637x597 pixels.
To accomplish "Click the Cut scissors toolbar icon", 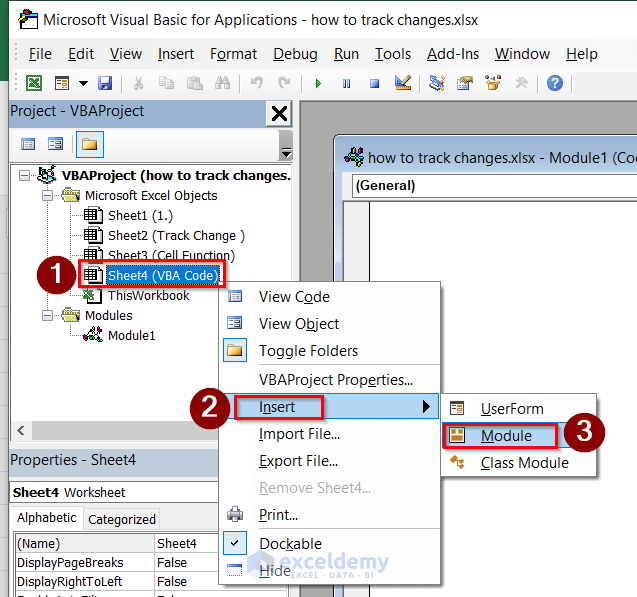I will [139, 83].
